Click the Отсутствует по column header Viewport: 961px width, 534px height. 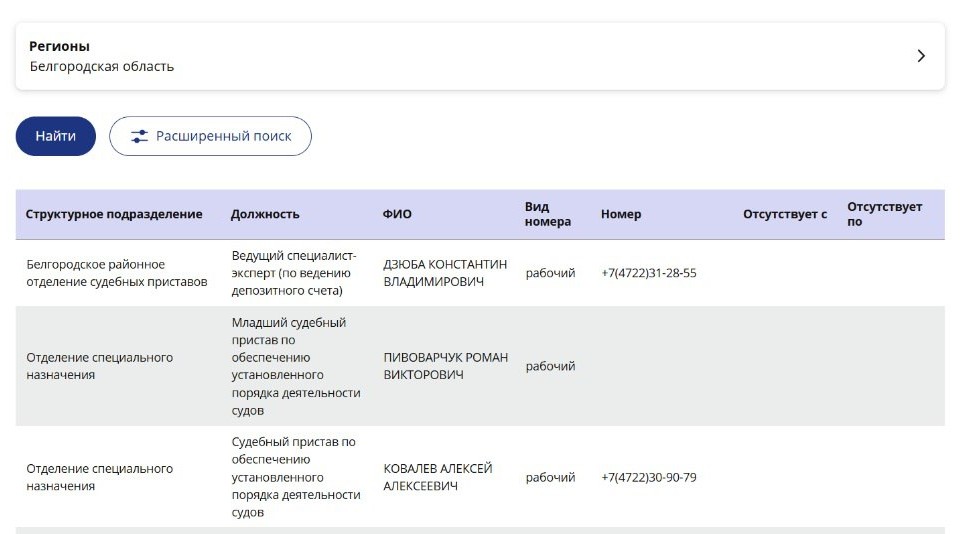[x=884, y=214]
